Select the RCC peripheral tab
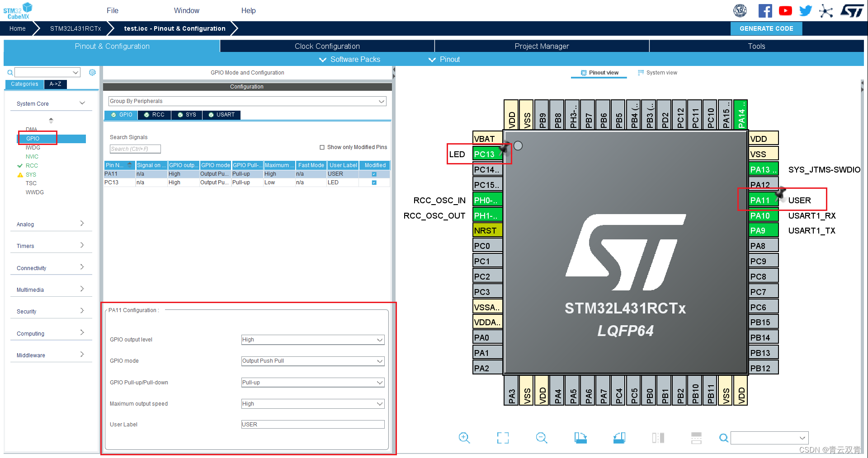The width and height of the screenshot is (868, 458). click(155, 115)
